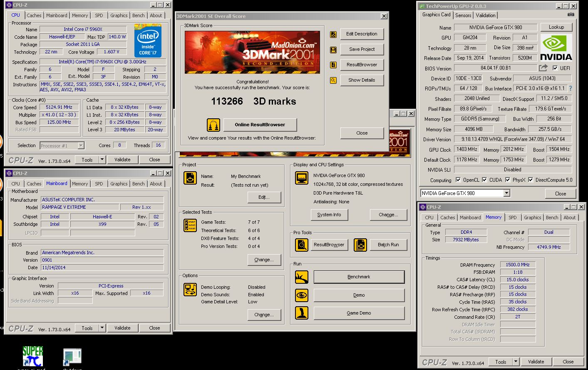The image size is (588, 370).
Task: Click the Edit Description pencil icon
Action: tap(333, 35)
